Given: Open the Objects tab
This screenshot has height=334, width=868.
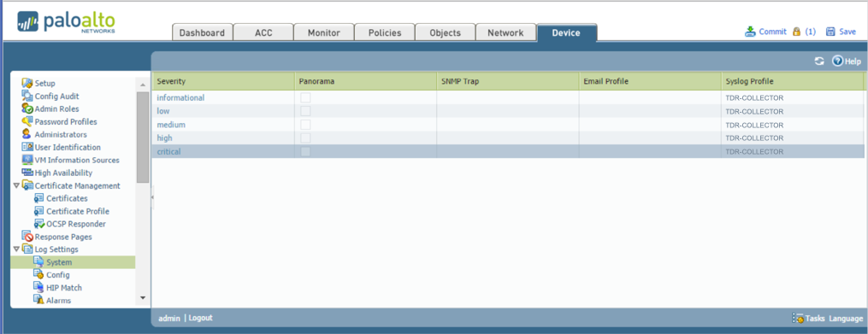Looking at the screenshot, I should click(x=445, y=32).
